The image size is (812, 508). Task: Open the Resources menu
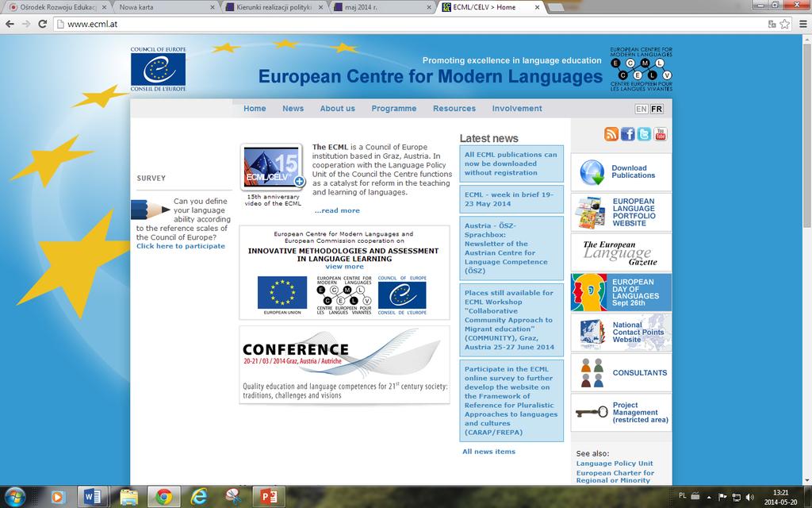(454, 108)
